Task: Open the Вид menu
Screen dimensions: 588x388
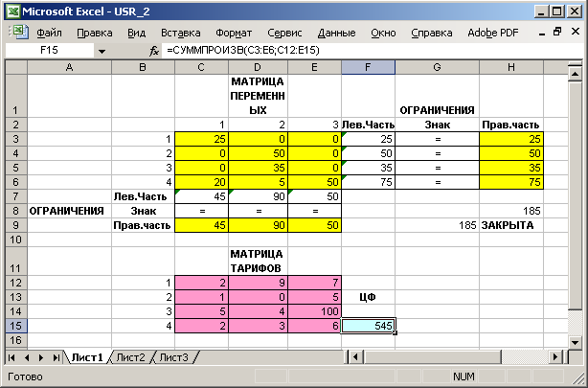Action: pos(136,33)
